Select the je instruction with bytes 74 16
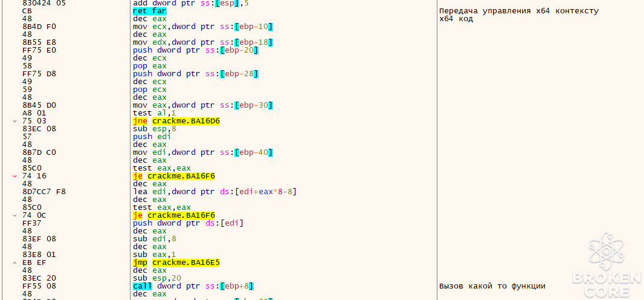Viewport: 644px width, 300px height. (x=174, y=176)
